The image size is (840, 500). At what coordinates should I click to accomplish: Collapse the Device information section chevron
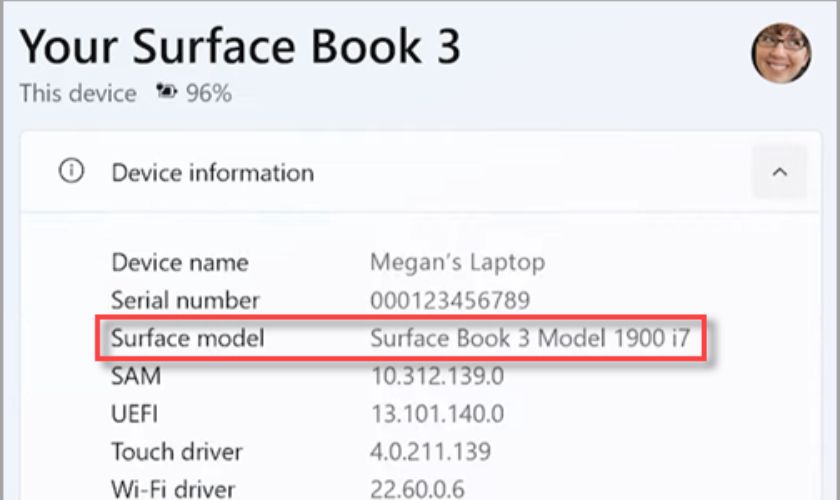[x=779, y=172]
